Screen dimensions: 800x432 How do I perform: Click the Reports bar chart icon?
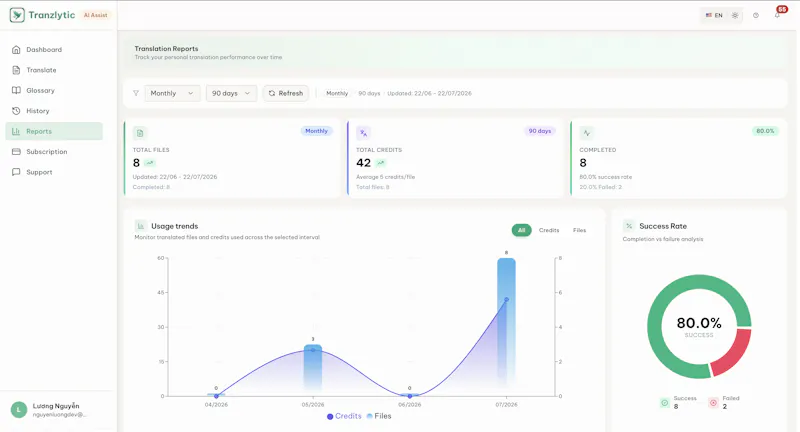pos(16,131)
